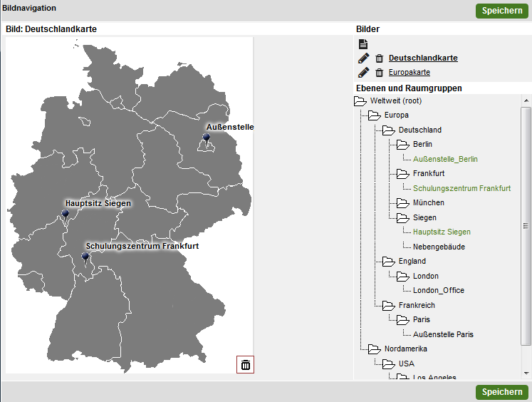Click the tree vertical scrollbar thumb
Viewport: 532px width, 402px height.
tap(526, 226)
